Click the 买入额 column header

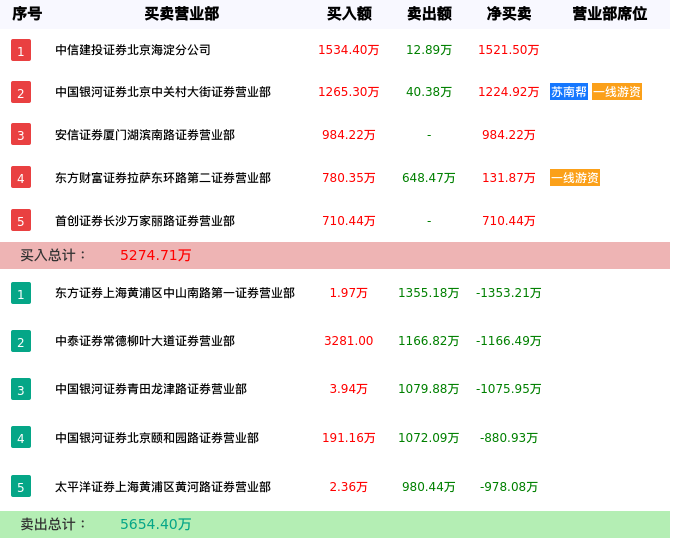coord(349,14)
